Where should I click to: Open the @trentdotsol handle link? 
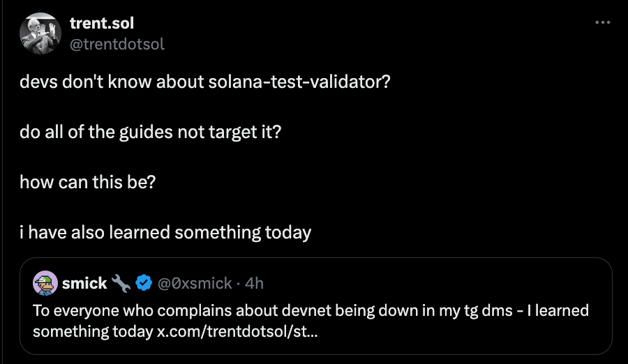tap(117, 44)
